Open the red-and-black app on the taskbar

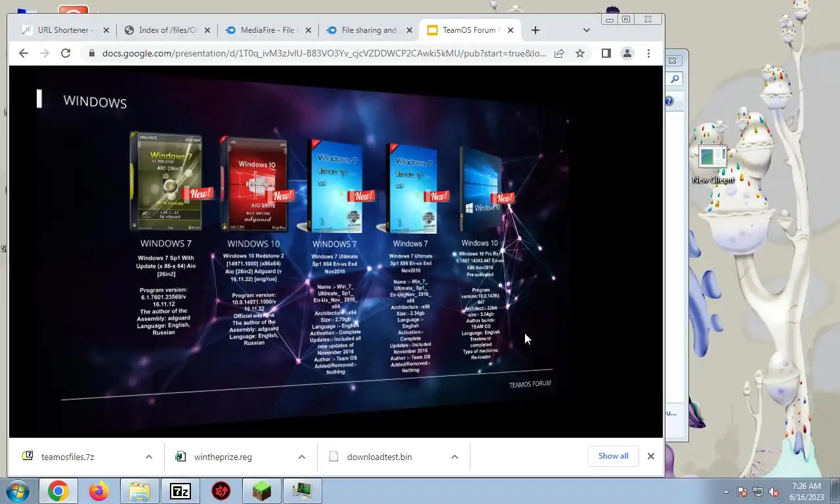pos(221,491)
